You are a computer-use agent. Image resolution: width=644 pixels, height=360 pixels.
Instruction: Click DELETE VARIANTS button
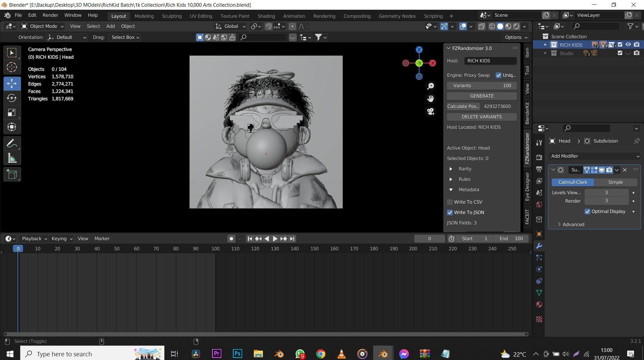482,117
